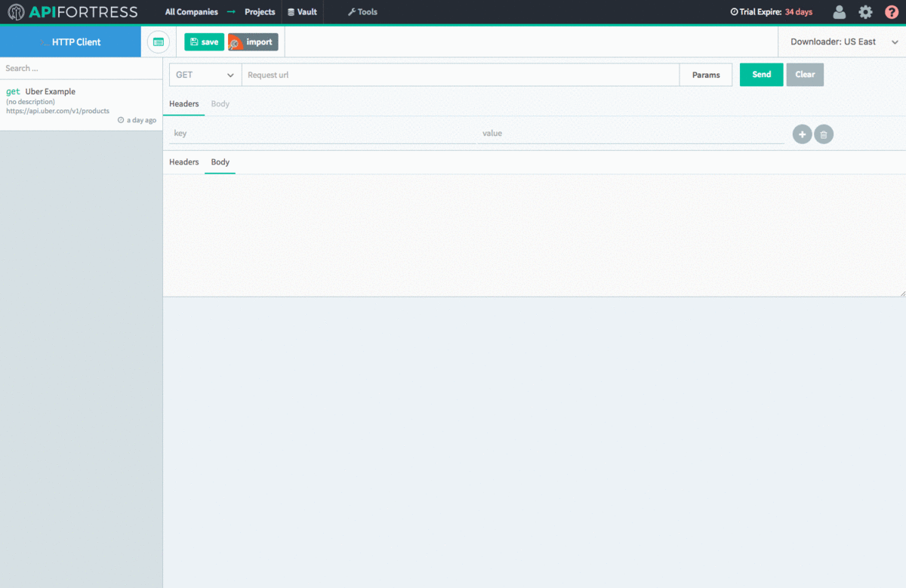Open the Vault section
The height and width of the screenshot is (588, 906).
tap(302, 12)
